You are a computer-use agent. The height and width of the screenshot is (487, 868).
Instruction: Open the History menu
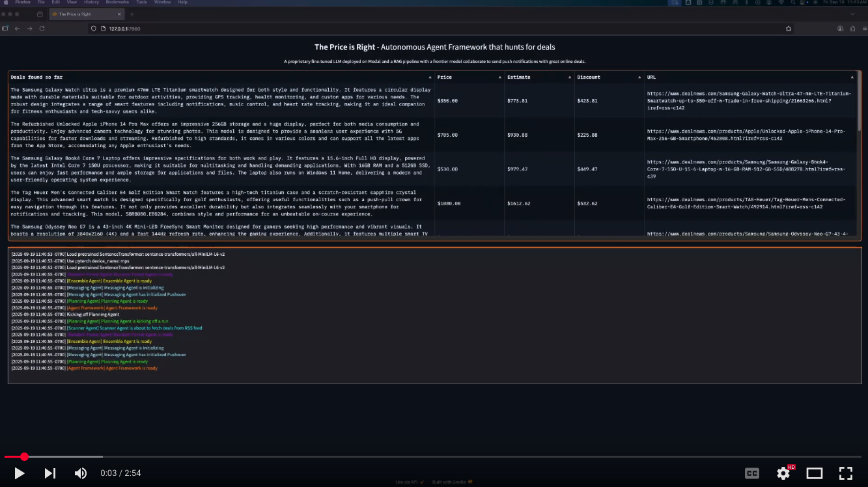pyautogui.click(x=91, y=2)
